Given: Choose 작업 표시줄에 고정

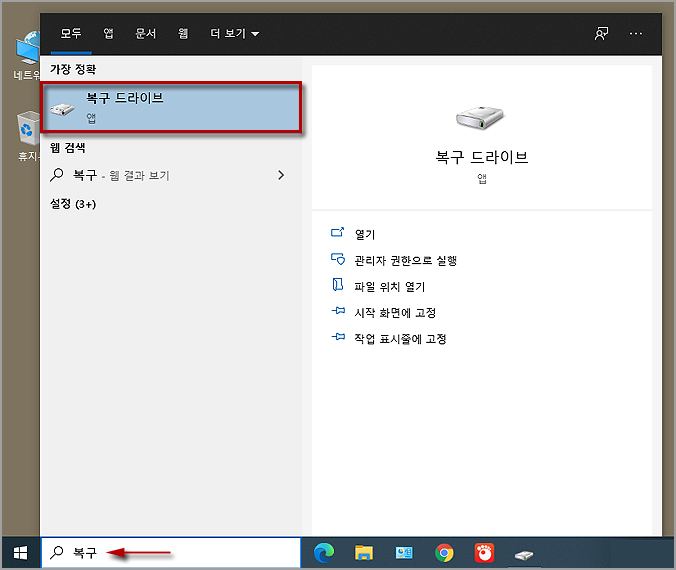Looking at the screenshot, I should tap(400, 339).
